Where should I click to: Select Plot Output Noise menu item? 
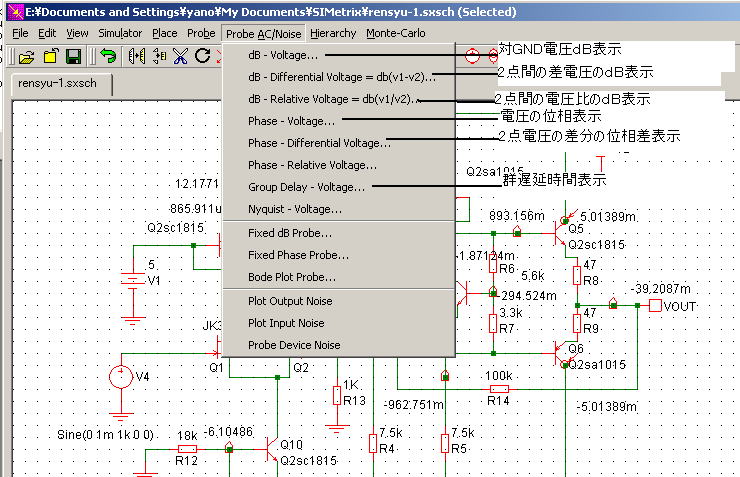coord(339,301)
